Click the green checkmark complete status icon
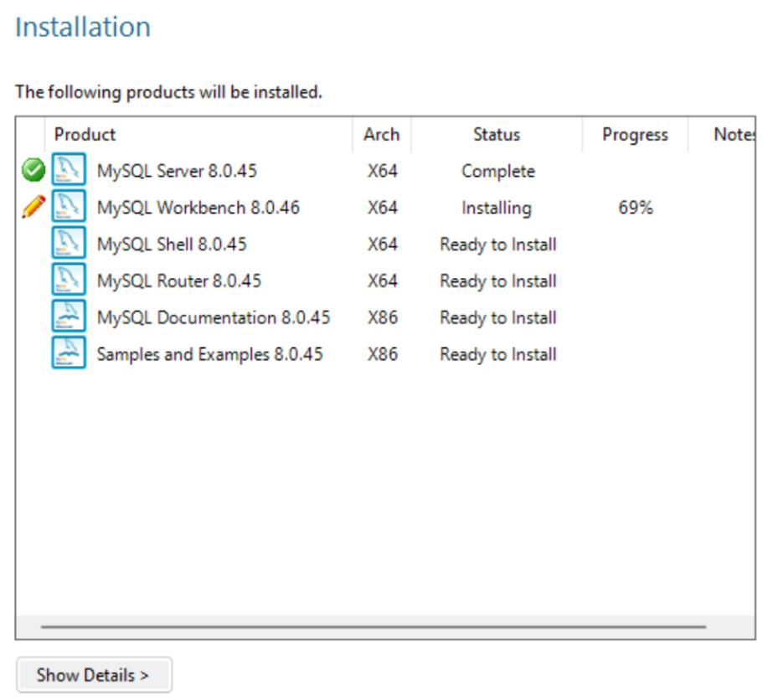The width and height of the screenshot is (768, 700). [x=33, y=171]
